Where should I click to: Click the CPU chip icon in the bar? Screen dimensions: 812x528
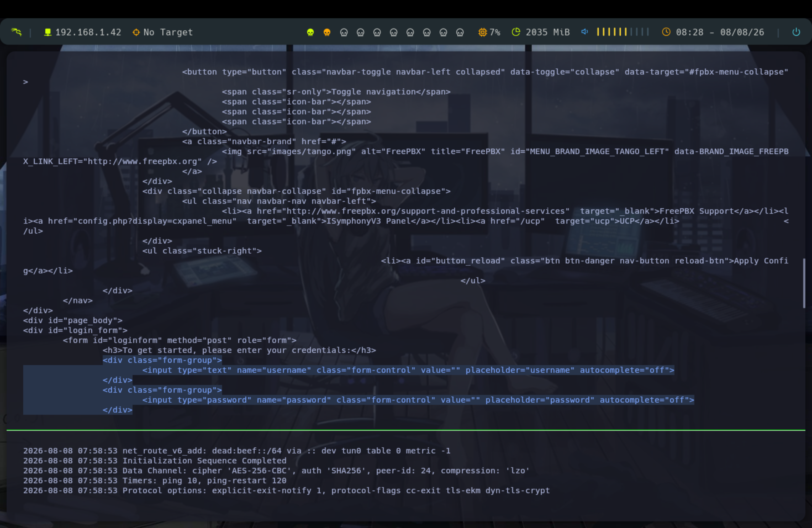coord(483,32)
